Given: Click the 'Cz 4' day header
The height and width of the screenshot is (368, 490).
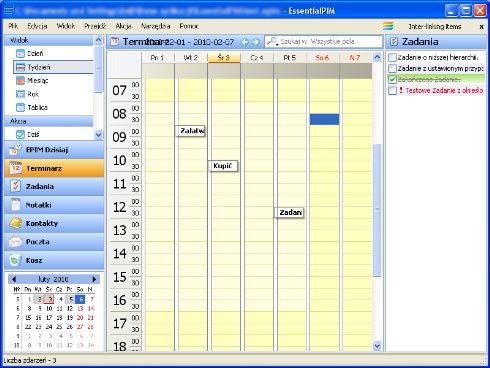Looking at the screenshot, I should 257,58.
